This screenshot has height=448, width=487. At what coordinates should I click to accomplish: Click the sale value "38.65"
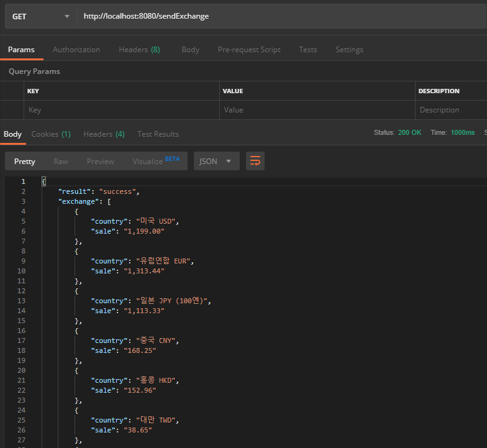click(x=138, y=430)
